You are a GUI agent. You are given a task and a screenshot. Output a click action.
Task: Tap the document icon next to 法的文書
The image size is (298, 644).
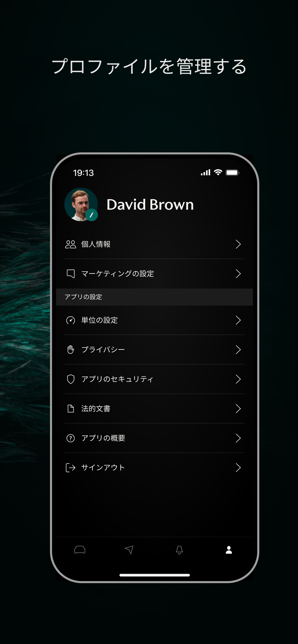coord(71,408)
